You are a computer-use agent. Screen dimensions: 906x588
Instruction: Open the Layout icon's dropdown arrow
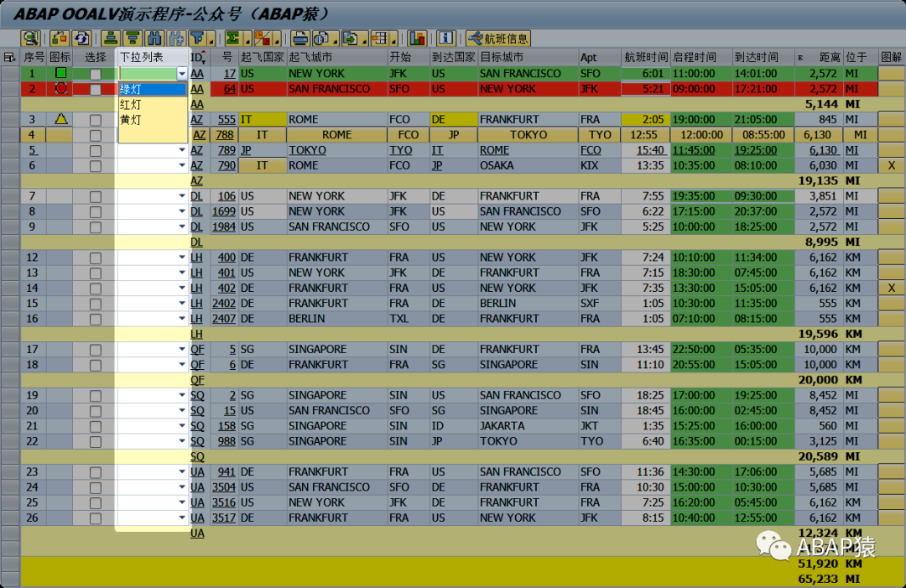point(393,40)
